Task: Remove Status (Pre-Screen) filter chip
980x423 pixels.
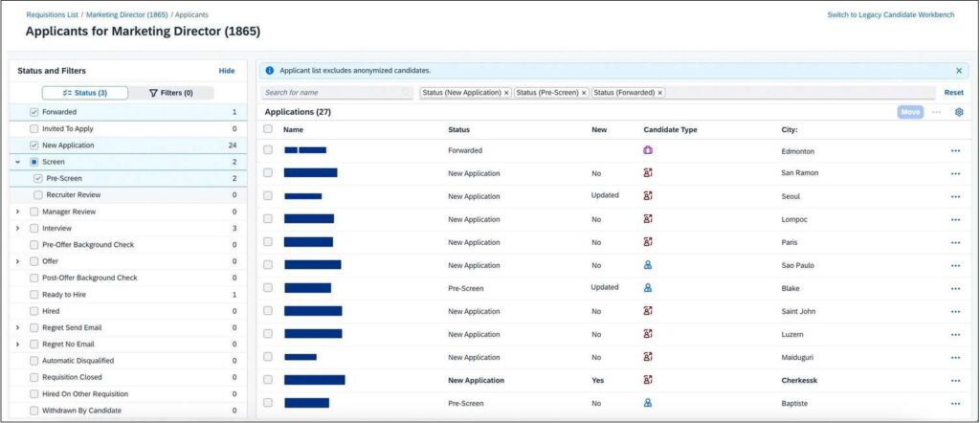Action: coord(584,93)
